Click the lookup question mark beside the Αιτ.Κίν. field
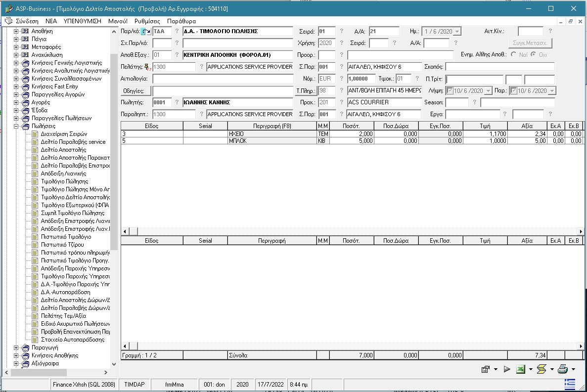 (550, 31)
